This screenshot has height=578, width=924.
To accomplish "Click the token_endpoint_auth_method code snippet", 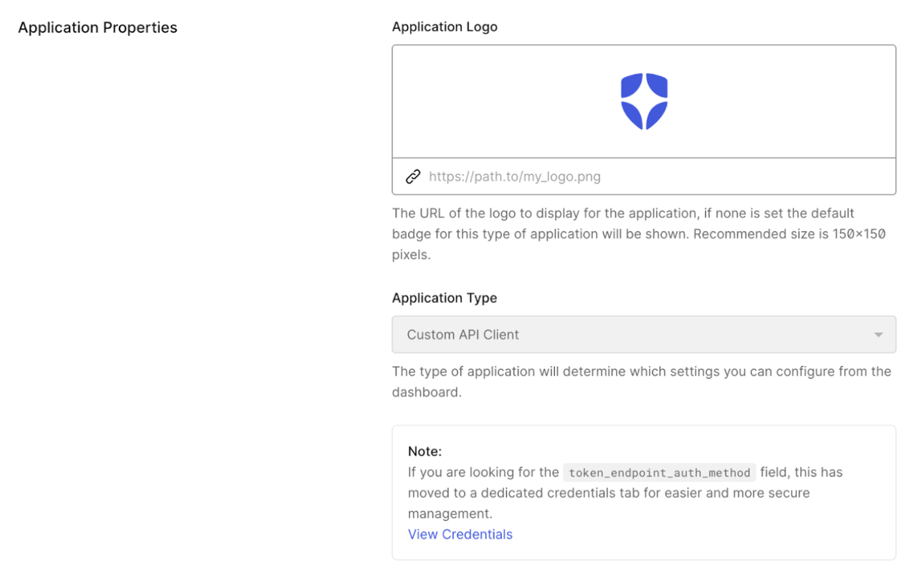I will (659, 472).
